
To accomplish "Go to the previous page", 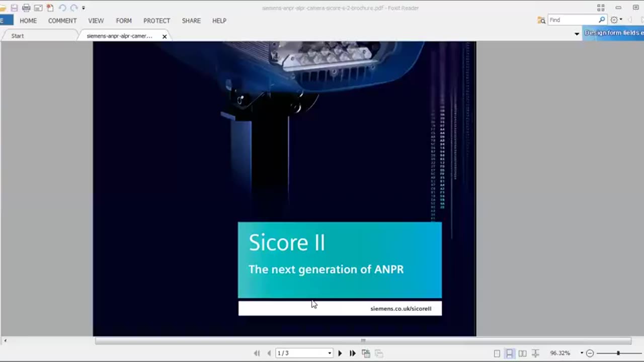I will 269,353.
